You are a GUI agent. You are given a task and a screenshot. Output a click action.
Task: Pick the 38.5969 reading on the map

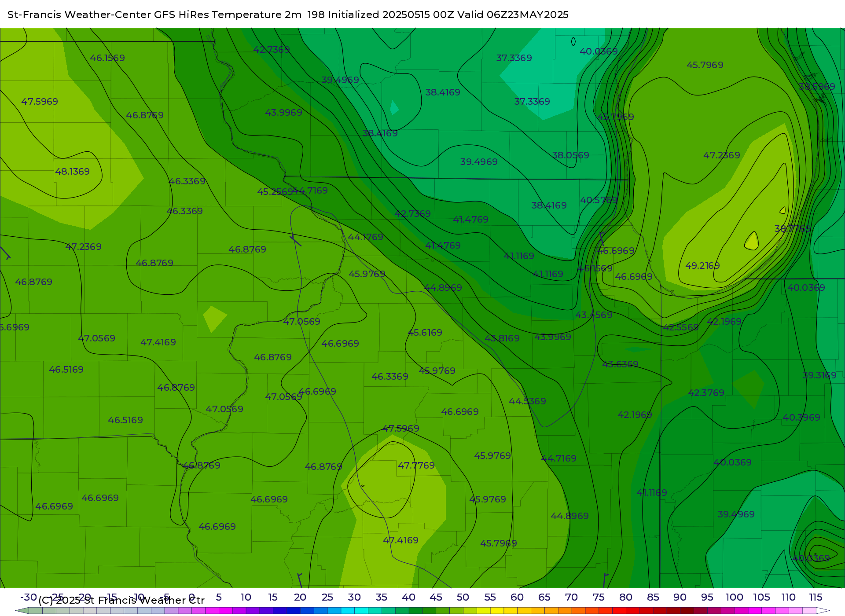click(x=817, y=87)
